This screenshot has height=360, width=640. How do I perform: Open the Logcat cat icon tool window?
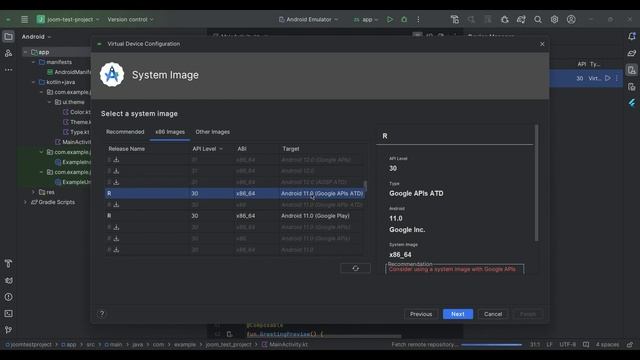point(8,280)
